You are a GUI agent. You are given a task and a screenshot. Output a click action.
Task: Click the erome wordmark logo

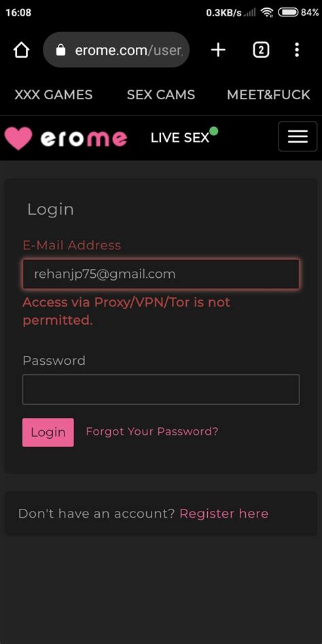(84, 139)
